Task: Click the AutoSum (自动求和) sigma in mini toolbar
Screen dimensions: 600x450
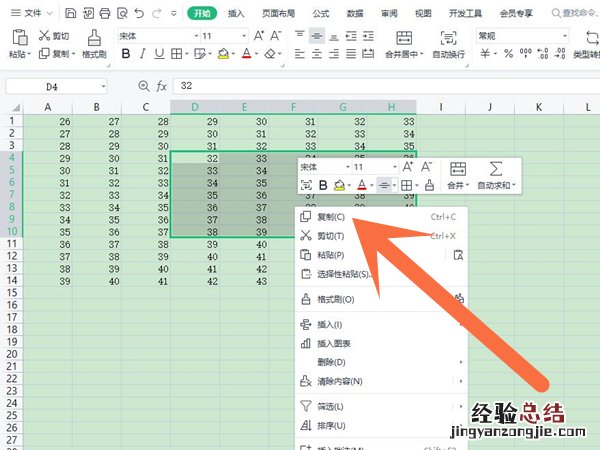Action: (x=495, y=169)
